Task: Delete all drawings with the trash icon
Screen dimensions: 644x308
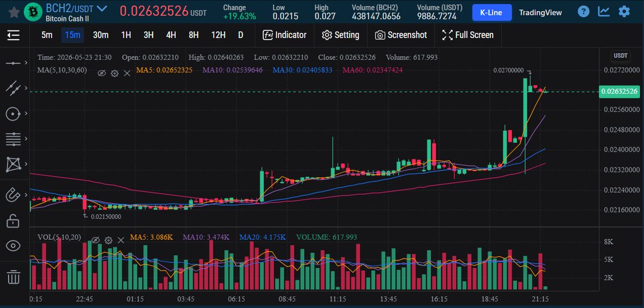Action: click(x=13, y=277)
